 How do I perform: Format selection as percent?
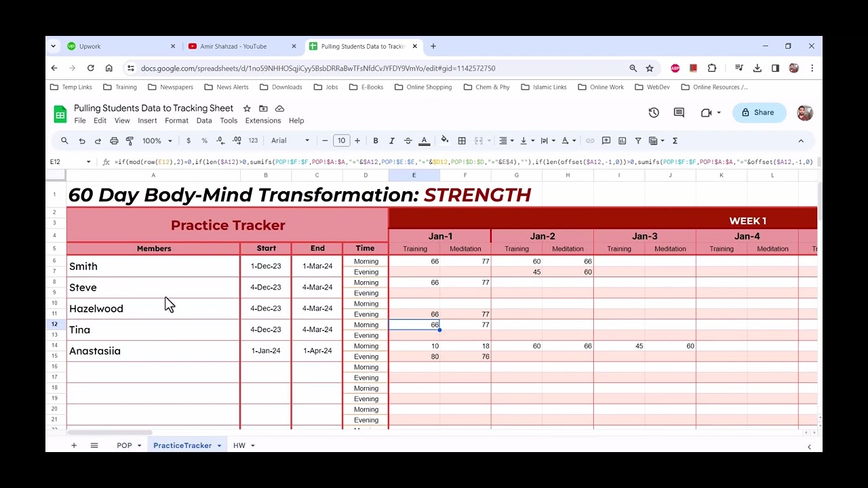point(204,141)
